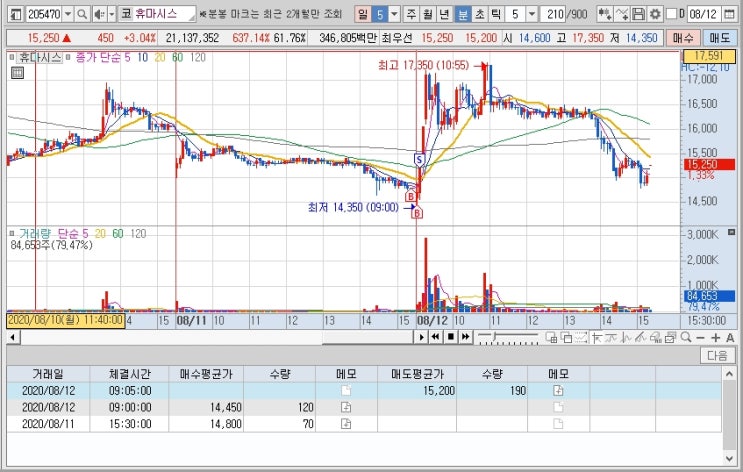Click the play button in playback controls

pos(421,337)
